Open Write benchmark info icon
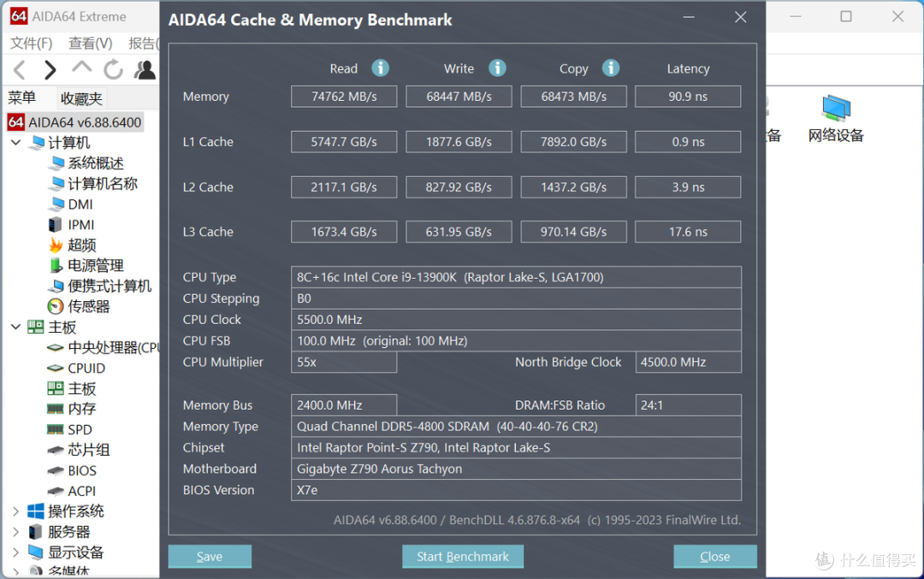The width and height of the screenshot is (924, 579). pyautogui.click(x=497, y=68)
